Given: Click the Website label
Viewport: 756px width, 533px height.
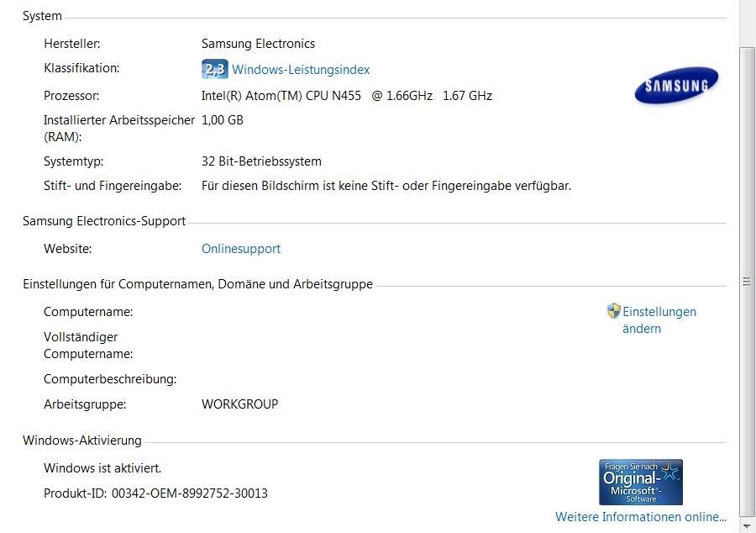Looking at the screenshot, I should coord(67,248).
